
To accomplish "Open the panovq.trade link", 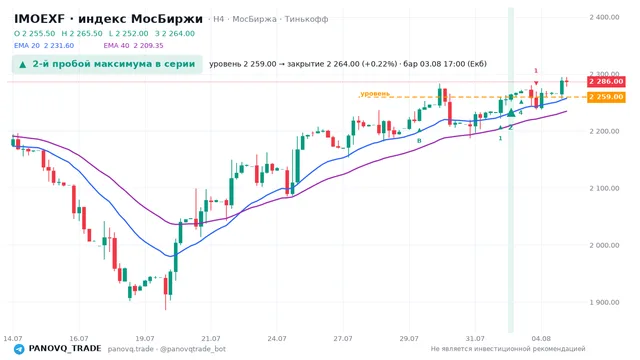I will click(x=131, y=349).
